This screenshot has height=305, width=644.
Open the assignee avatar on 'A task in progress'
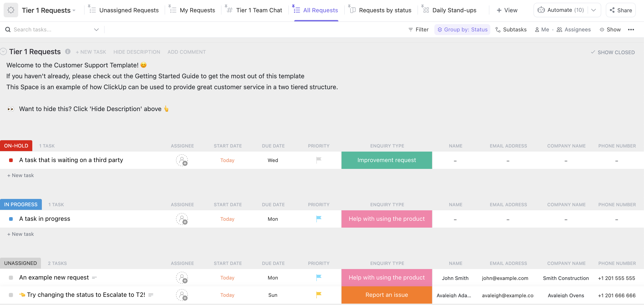coord(182,219)
